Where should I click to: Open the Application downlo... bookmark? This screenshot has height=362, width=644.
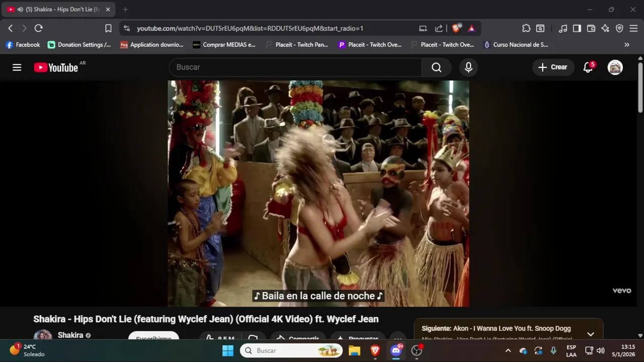[152, 45]
